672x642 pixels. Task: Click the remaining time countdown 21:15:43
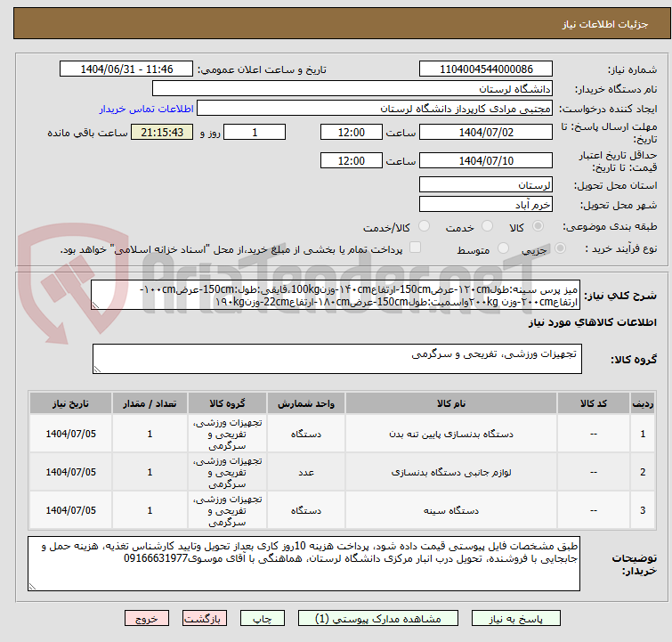click(x=162, y=133)
